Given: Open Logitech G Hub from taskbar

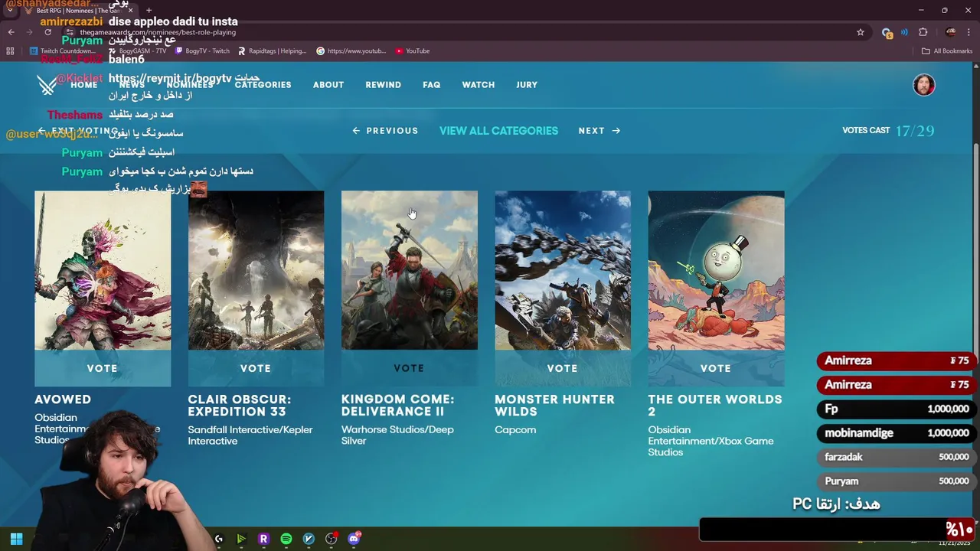Looking at the screenshot, I should click(219, 539).
